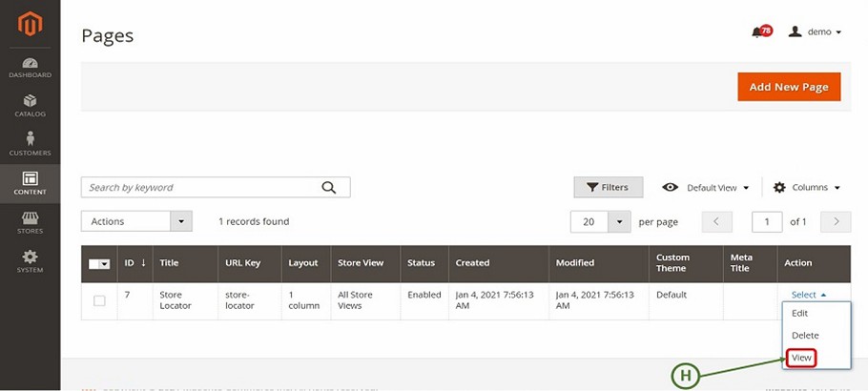
Task: Sort by the Created column header
Action: tap(499, 263)
